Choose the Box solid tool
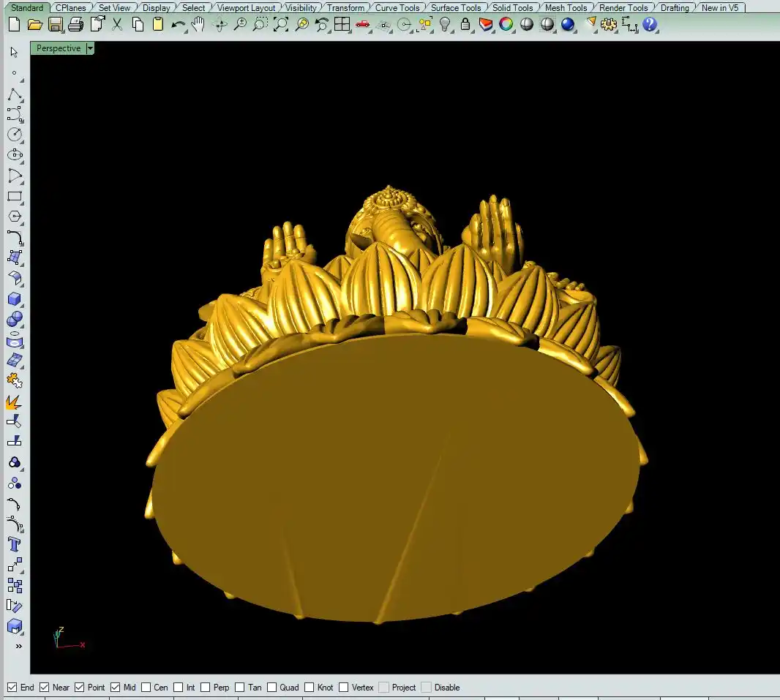Screen dimensions: 780x700 (15, 299)
